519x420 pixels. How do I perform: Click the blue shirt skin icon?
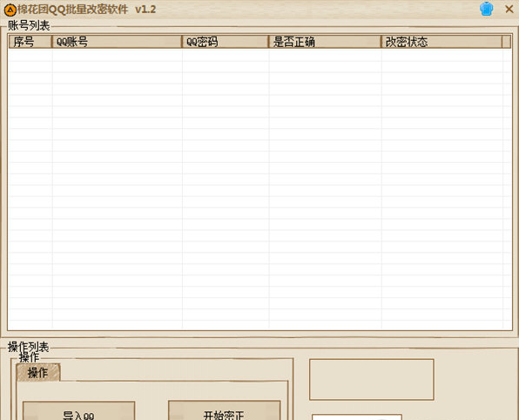click(x=486, y=9)
